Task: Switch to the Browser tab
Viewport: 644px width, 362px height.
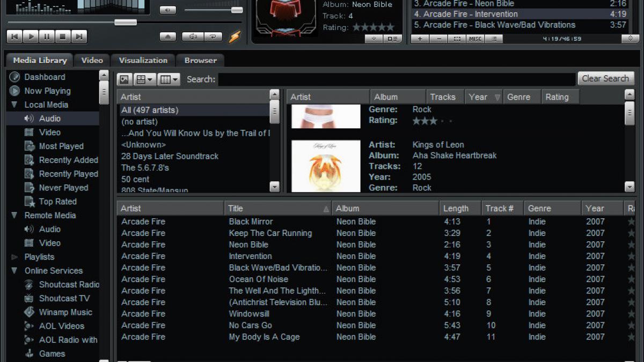Action: pyautogui.click(x=200, y=60)
